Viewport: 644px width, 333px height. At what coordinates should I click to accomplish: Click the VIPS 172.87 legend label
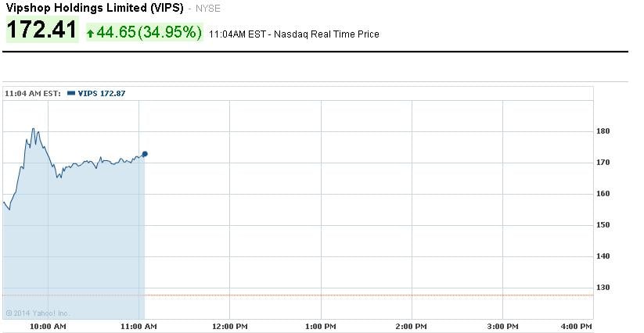102,93
